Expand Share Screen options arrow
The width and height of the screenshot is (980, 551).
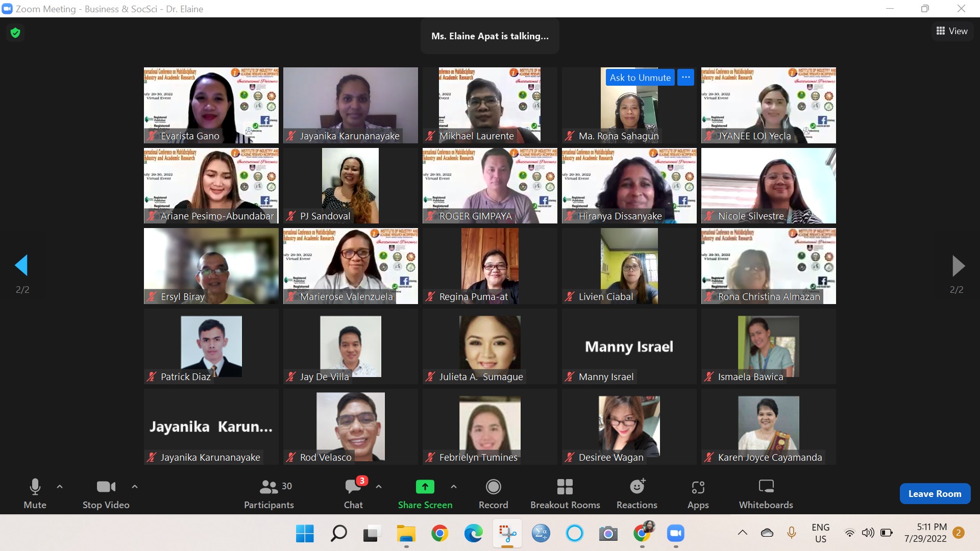pyautogui.click(x=454, y=487)
